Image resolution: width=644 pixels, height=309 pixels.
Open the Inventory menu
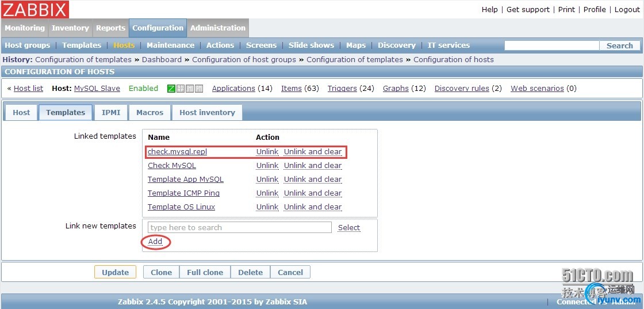[70, 28]
